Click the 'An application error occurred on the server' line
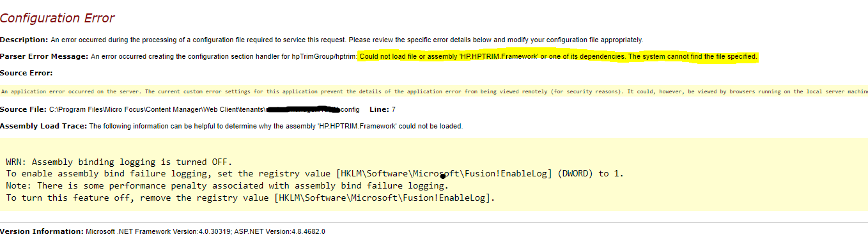868x248 pixels. [434, 91]
